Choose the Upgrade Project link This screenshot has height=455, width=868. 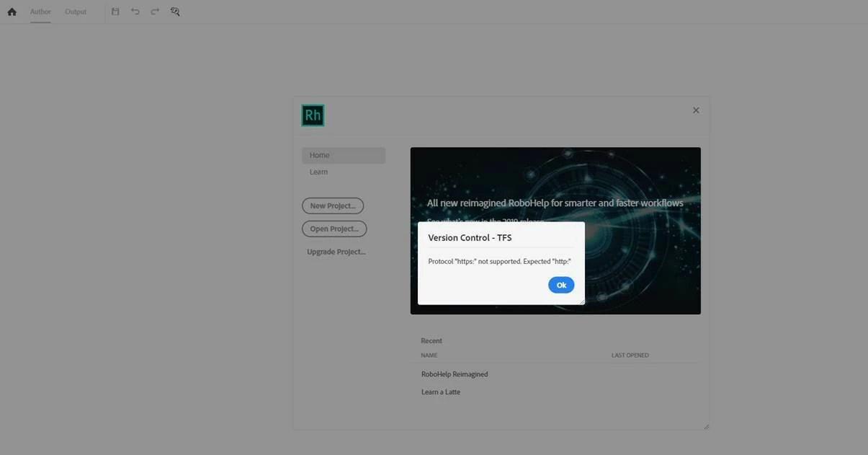coord(336,252)
